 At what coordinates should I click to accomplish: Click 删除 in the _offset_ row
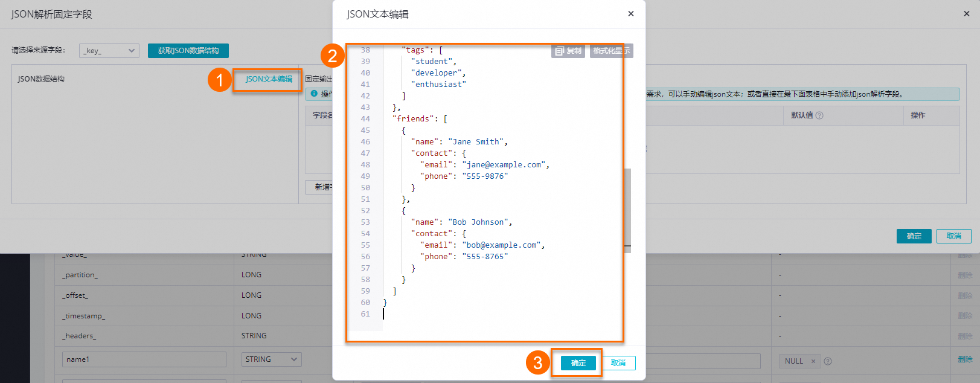[965, 295]
